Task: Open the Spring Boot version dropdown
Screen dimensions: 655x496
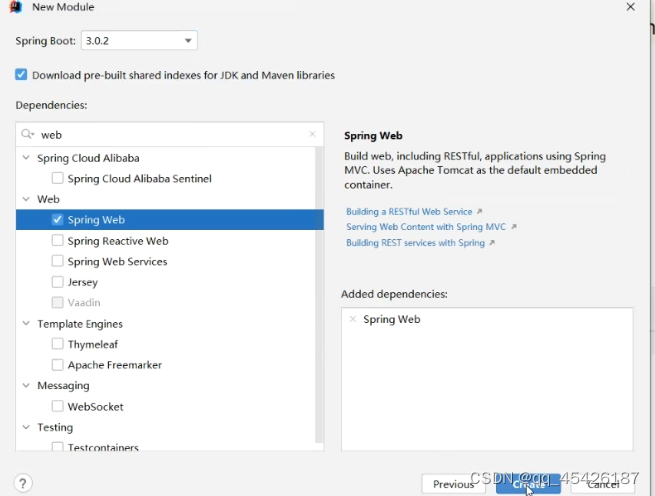Action: click(x=139, y=41)
